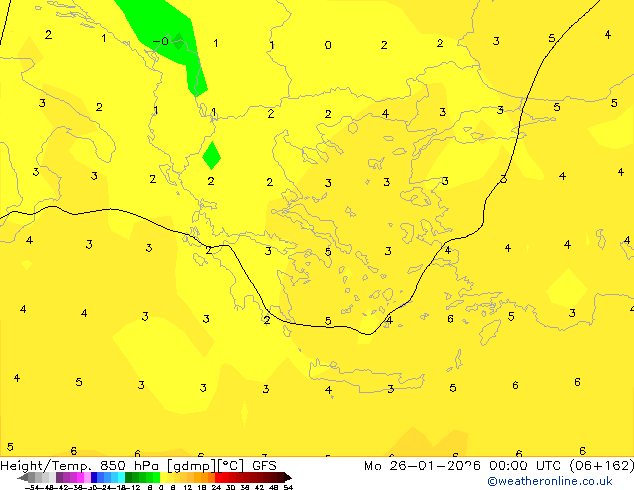Click the dark maroon right arrow of legend
This screenshot has height=490, width=634.
coord(284,477)
